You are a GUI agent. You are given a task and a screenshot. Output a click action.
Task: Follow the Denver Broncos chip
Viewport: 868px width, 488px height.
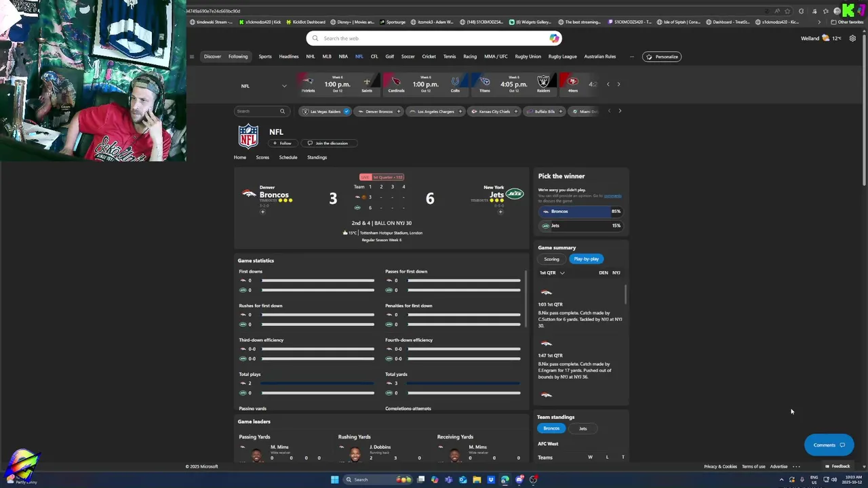tap(399, 111)
